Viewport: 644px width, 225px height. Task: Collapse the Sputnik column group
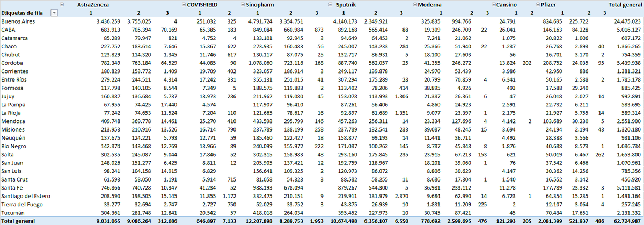coord(332,4)
